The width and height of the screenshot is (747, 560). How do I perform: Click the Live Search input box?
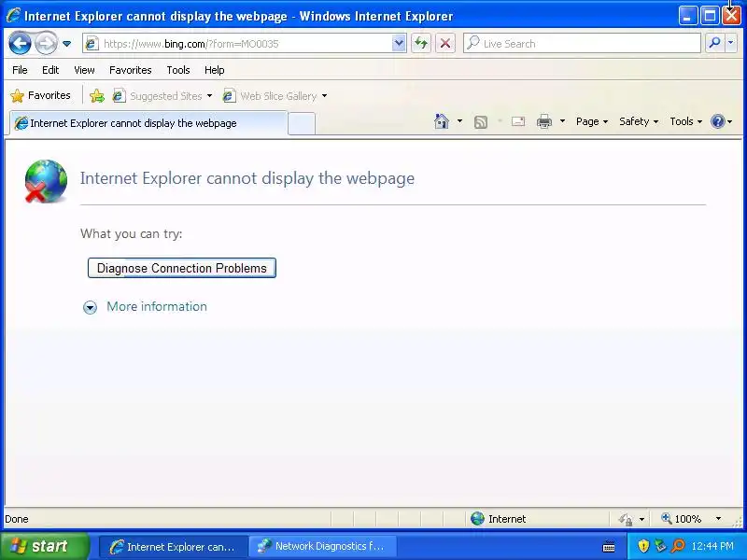(x=582, y=44)
